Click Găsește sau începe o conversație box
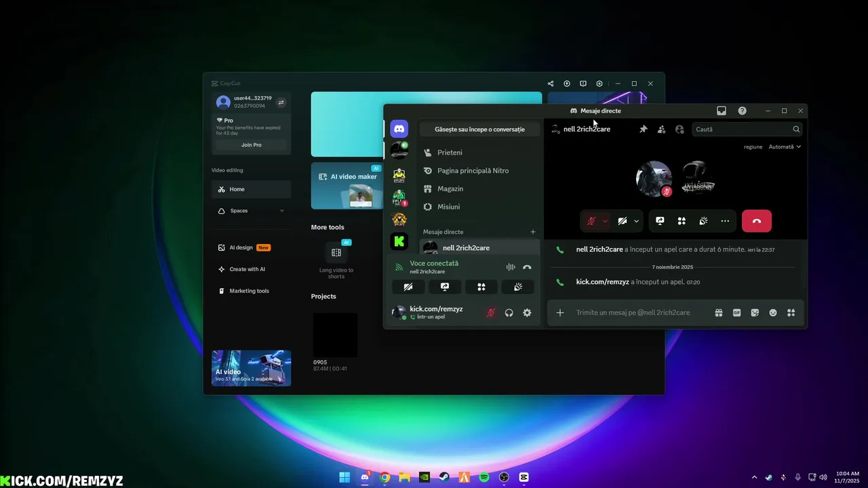 click(480, 129)
